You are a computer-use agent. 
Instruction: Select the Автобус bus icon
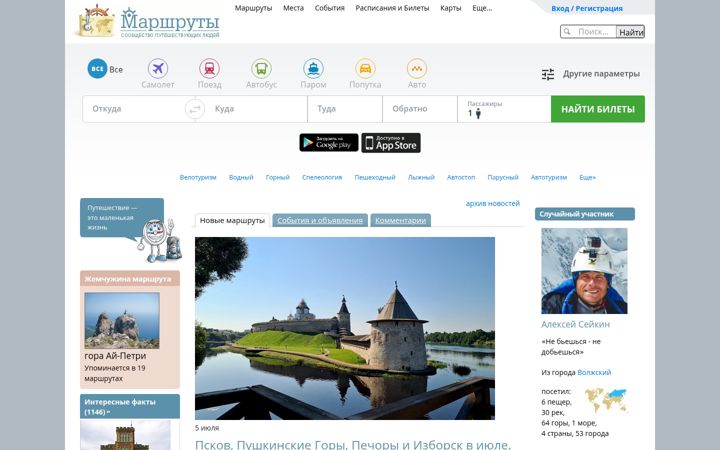pos(261,68)
